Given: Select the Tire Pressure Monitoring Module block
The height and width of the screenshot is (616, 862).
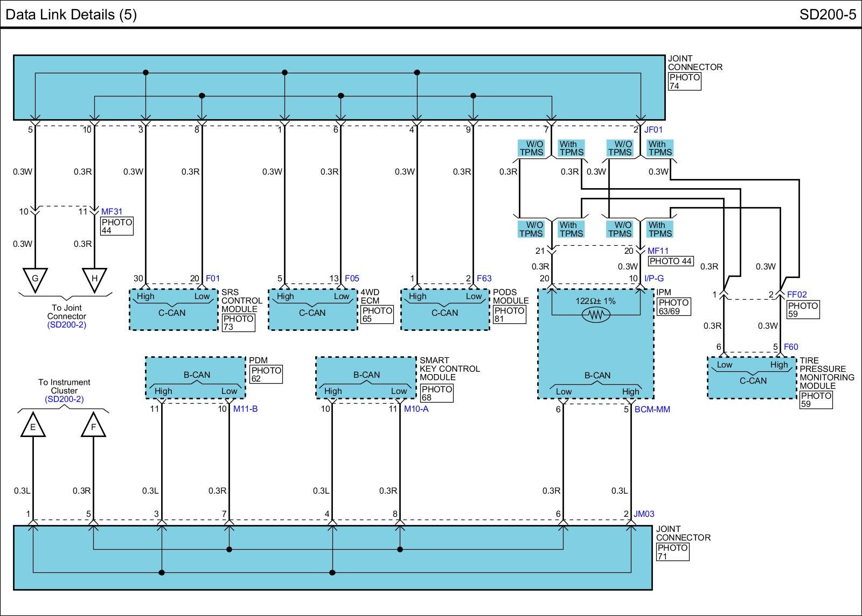Looking at the screenshot, I should [752, 378].
